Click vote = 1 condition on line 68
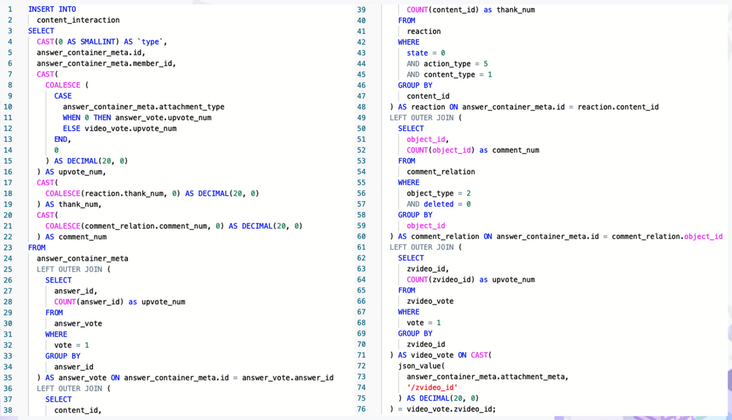The image size is (732, 420). point(424,322)
